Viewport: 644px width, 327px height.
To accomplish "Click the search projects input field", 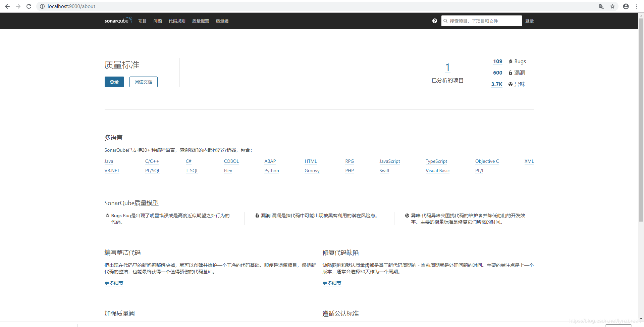I will [481, 20].
